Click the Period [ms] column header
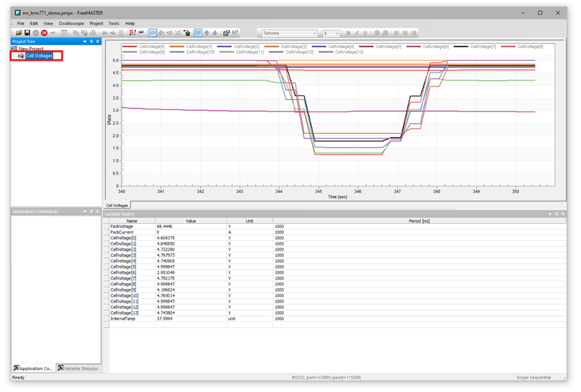581x392 pixels. point(419,221)
